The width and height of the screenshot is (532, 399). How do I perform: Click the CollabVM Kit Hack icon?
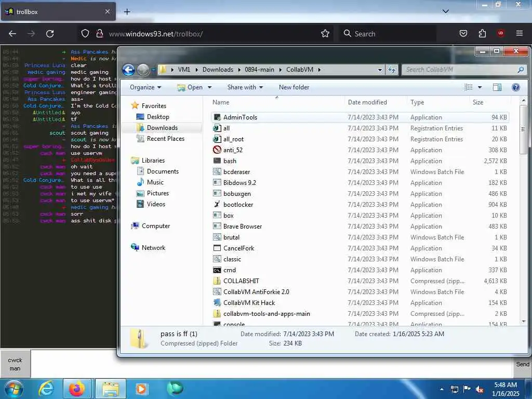[217, 303]
